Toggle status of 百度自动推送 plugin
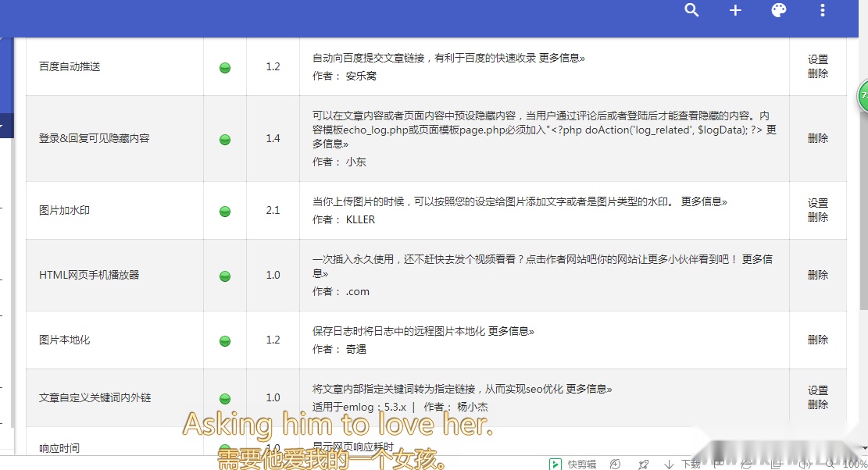This screenshot has height=470, width=868. point(225,67)
